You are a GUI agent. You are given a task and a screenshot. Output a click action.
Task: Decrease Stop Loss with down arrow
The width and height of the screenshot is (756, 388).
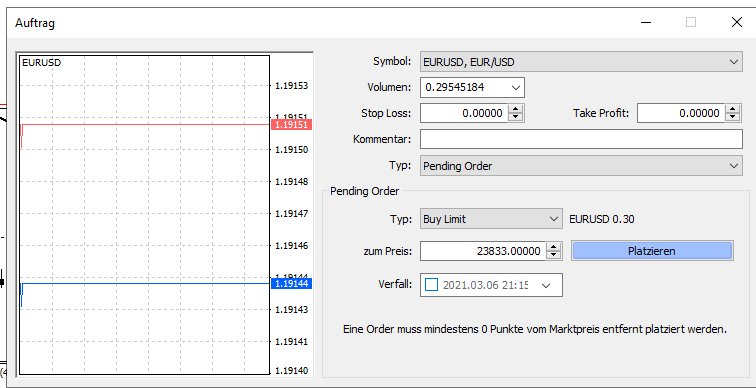coord(516,118)
